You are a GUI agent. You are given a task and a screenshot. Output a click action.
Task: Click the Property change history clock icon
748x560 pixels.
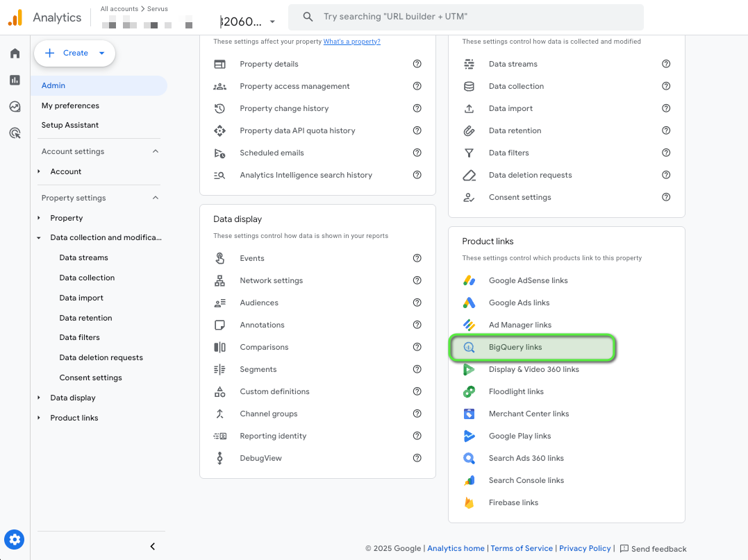(219, 108)
